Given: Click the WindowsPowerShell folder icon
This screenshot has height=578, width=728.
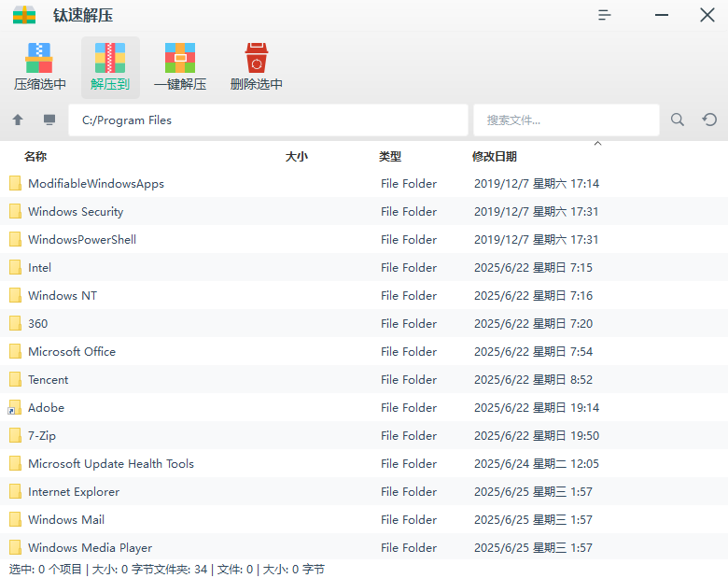Looking at the screenshot, I should 15,239.
